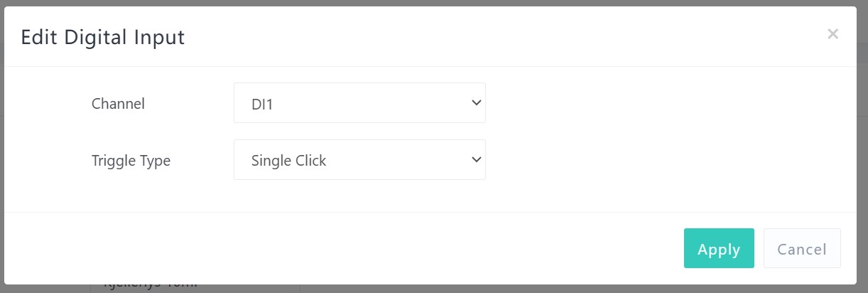Expand the Triggle Type dropdown
The height and width of the screenshot is (293, 868).
[359, 160]
